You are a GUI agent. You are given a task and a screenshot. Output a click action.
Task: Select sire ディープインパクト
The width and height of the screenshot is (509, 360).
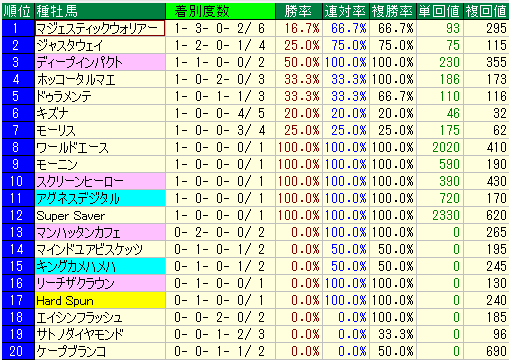100,62
